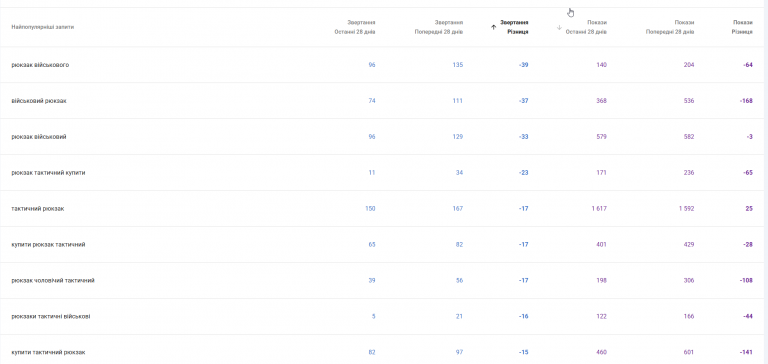Viewport: 768px width, 364px height.
Task: Click difference -33 in 'рюкзак військовий' row
Action: [524, 137]
